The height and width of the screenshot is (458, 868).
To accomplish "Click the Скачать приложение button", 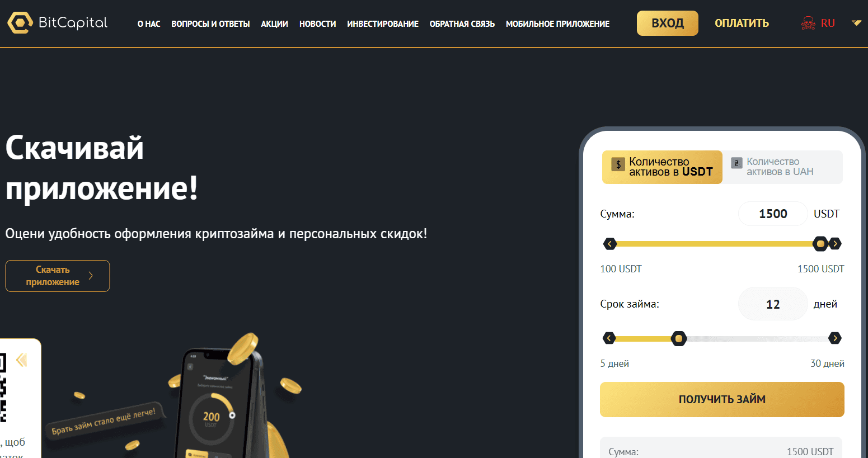I will [58, 276].
